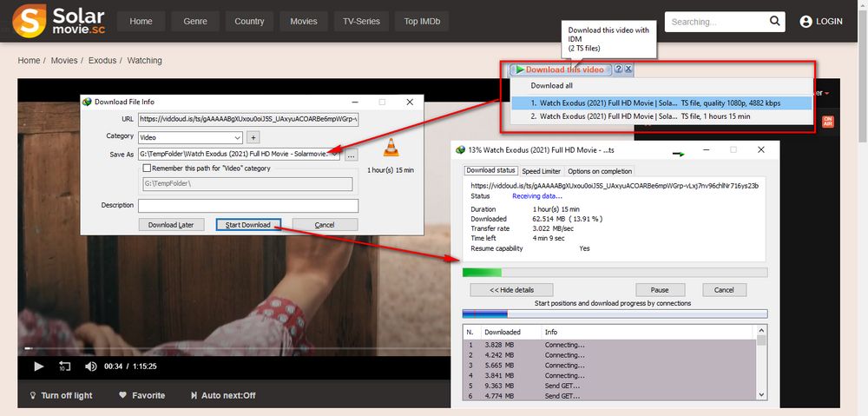
Task: Select the second TS file 1 hours 15 min entry
Action: [x=661, y=116]
